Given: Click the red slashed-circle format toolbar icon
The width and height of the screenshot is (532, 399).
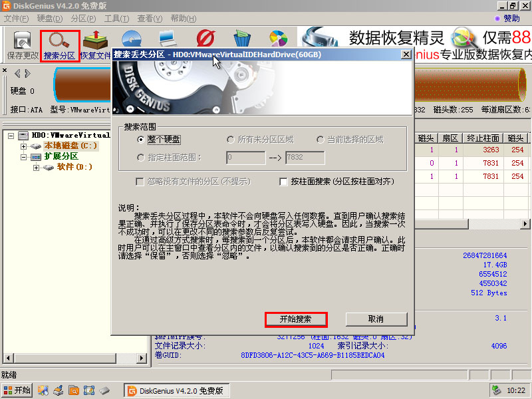Looking at the screenshot, I should (x=205, y=39).
